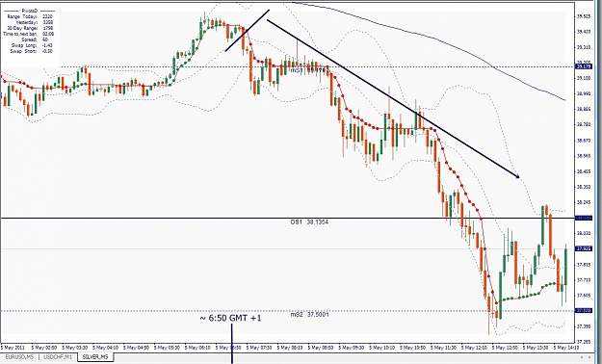Click the mS2 37.5001 pivot label
This screenshot has height=364, width=602.
(309, 315)
